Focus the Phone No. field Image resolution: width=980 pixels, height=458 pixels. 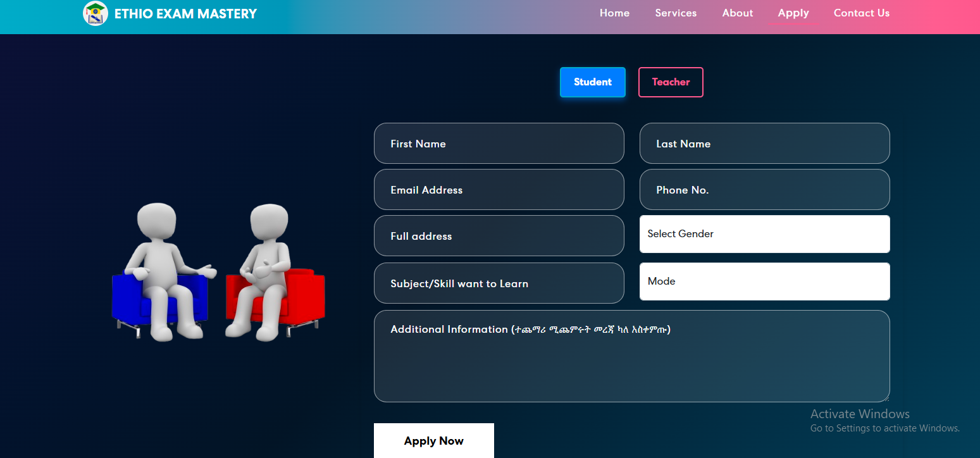pyautogui.click(x=765, y=190)
